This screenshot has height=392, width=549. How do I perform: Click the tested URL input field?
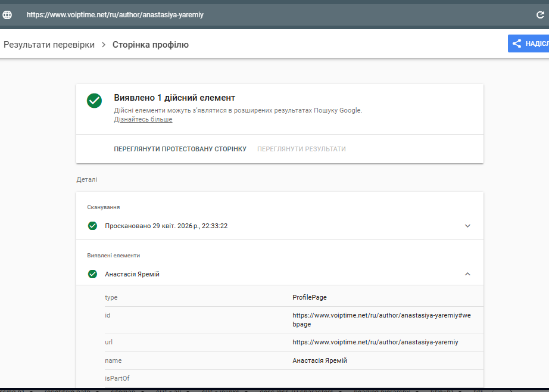pyautogui.click(x=238, y=15)
